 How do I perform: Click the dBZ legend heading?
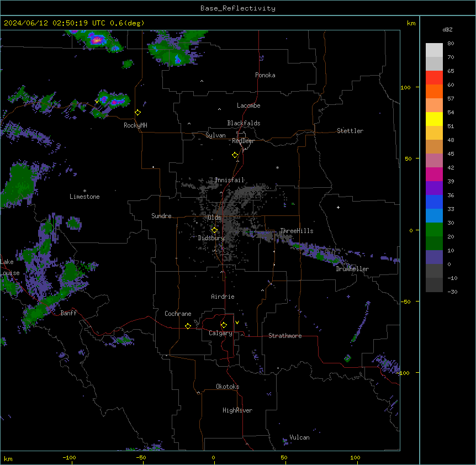447,30
